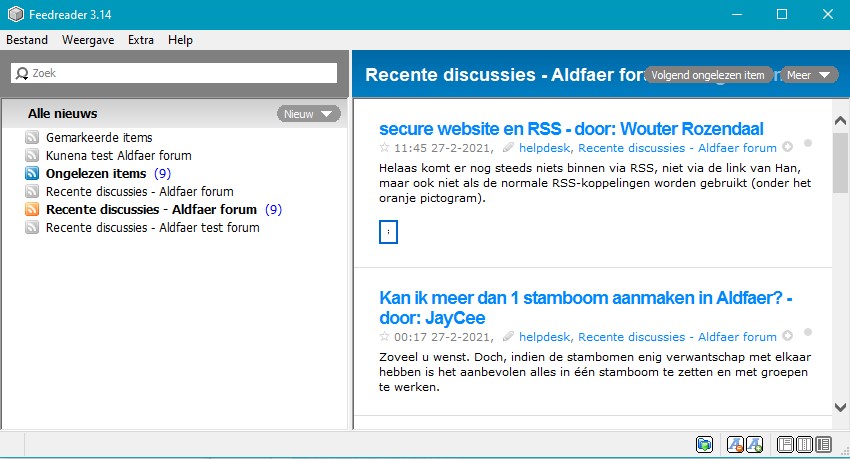850x459 pixels.
Task: Click the article list vertical scrollbar thumb
Action: click(840, 160)
